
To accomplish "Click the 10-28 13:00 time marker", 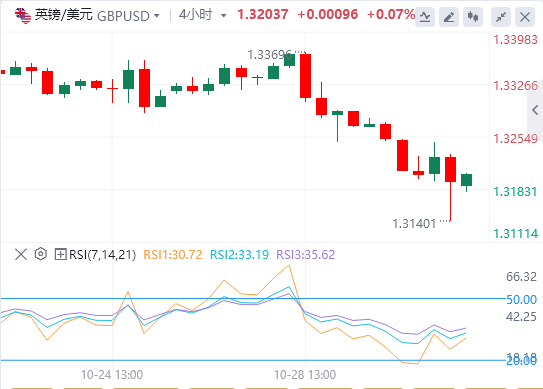I will pos(305,375).
